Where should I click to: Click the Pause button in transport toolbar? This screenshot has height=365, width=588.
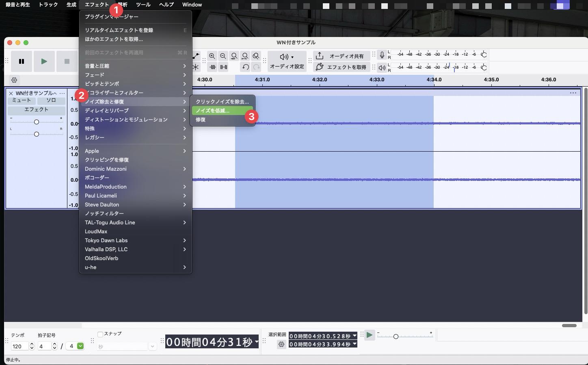point(22,61)
